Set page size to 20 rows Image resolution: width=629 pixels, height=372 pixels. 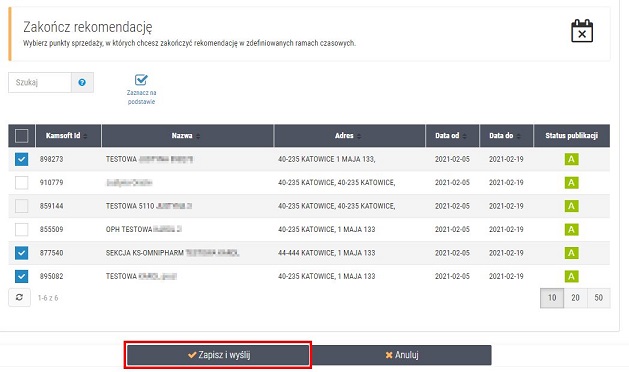(575, 298)
